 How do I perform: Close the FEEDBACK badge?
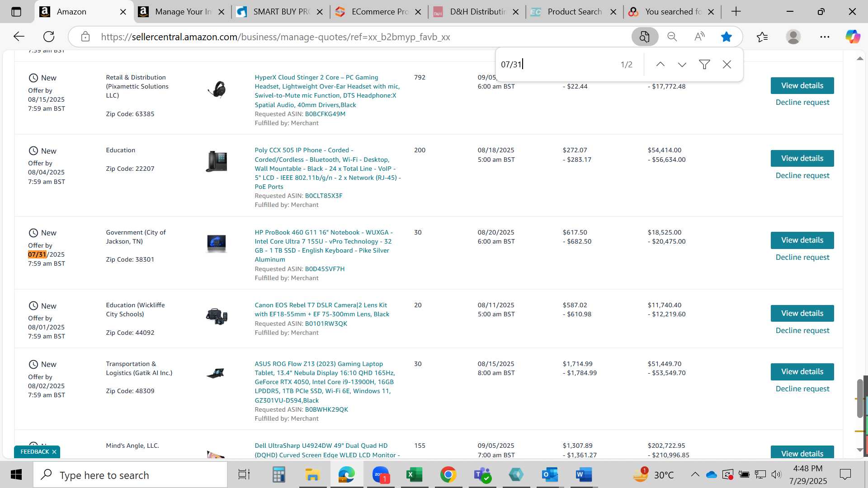[54, 452]
